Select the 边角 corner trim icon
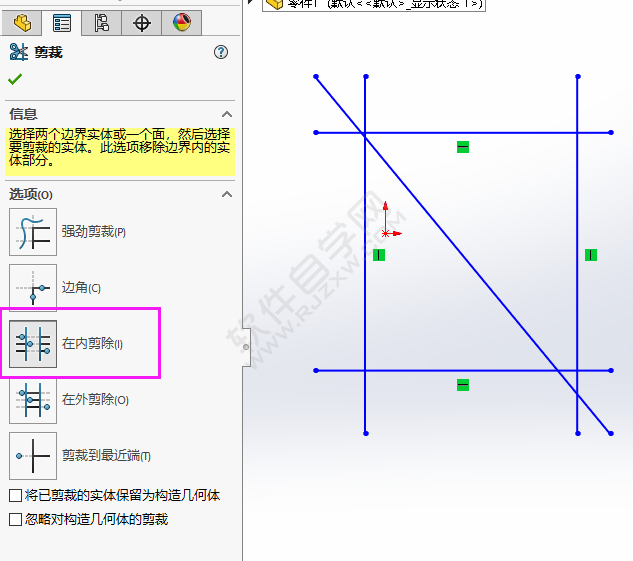633x561 pixels. [x=33, y=287]
